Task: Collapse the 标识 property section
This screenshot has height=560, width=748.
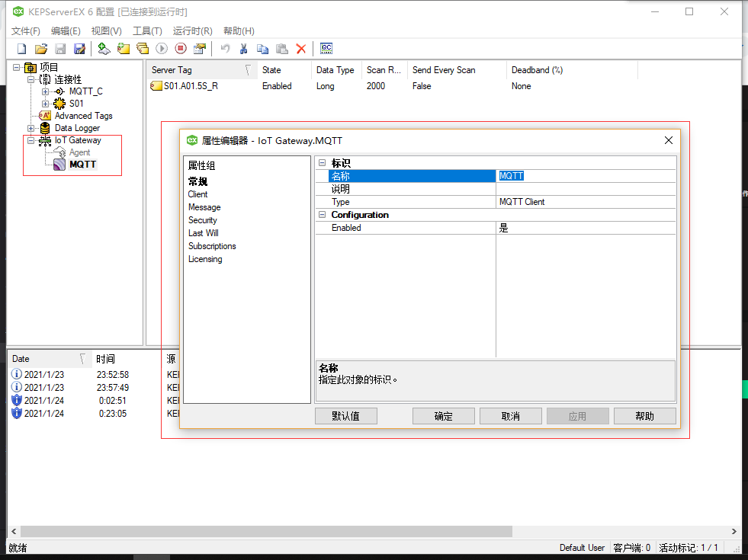Action: click(322, 163)
